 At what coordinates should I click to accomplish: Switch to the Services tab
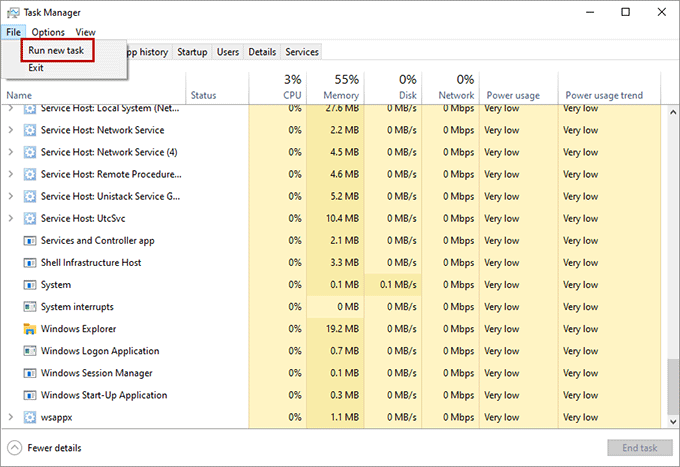point(302,52)
